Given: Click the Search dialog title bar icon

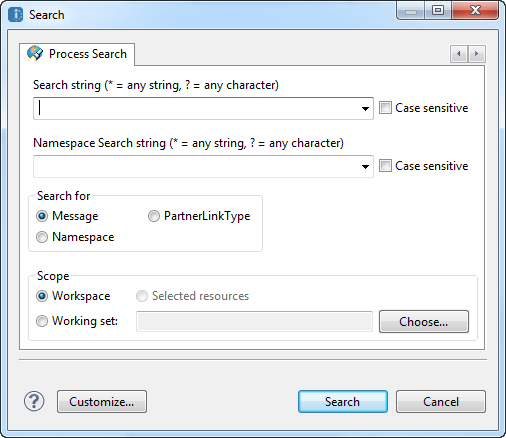Looking at the screenshot, I should (x=15, y=15).
